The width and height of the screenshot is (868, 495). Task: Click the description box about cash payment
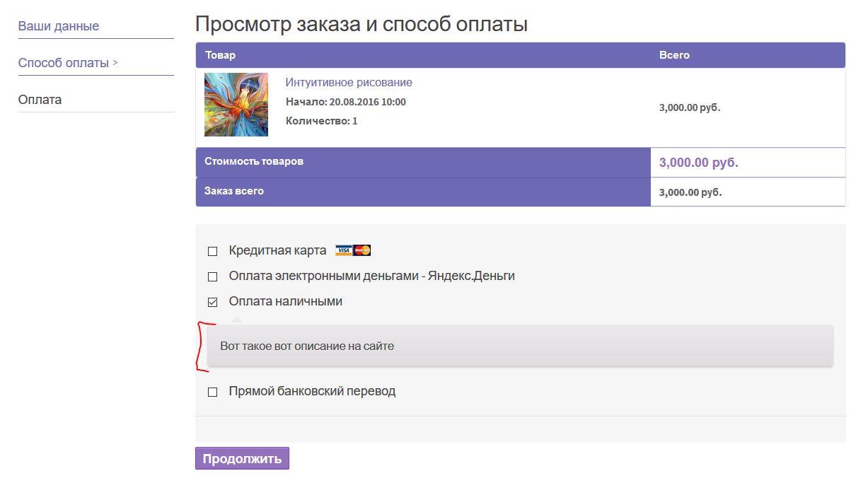(x=520, y=346)
